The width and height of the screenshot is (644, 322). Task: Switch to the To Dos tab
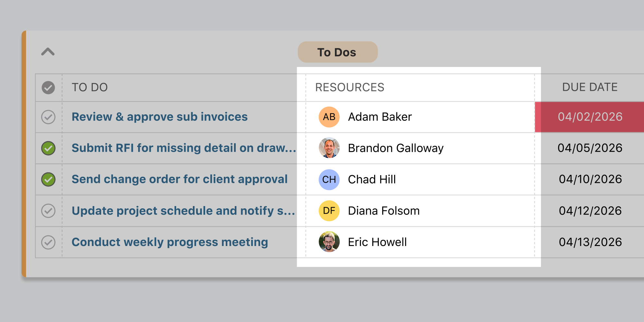(337, 52)
